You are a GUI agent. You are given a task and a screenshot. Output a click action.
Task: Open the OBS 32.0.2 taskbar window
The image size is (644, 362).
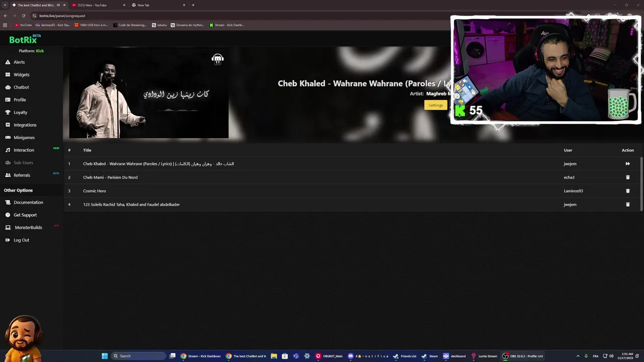[x=523, y=356]
